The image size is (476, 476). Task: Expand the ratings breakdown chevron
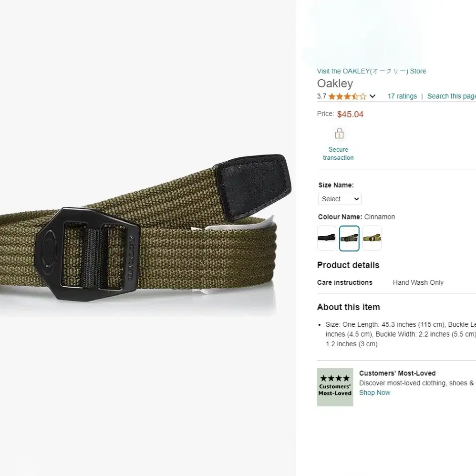[373, 96]
